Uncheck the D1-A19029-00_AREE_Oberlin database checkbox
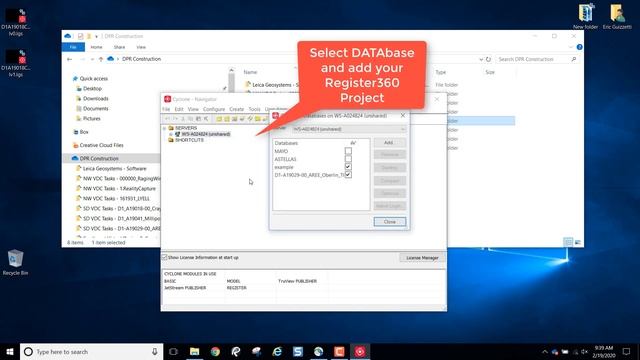 click(x=348, y=175)
